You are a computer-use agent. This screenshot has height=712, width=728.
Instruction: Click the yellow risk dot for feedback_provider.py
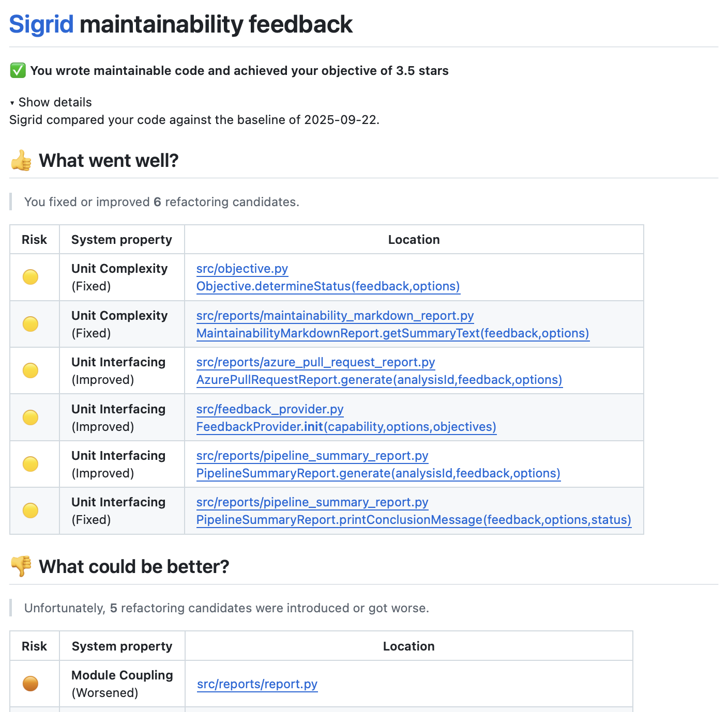31,417
